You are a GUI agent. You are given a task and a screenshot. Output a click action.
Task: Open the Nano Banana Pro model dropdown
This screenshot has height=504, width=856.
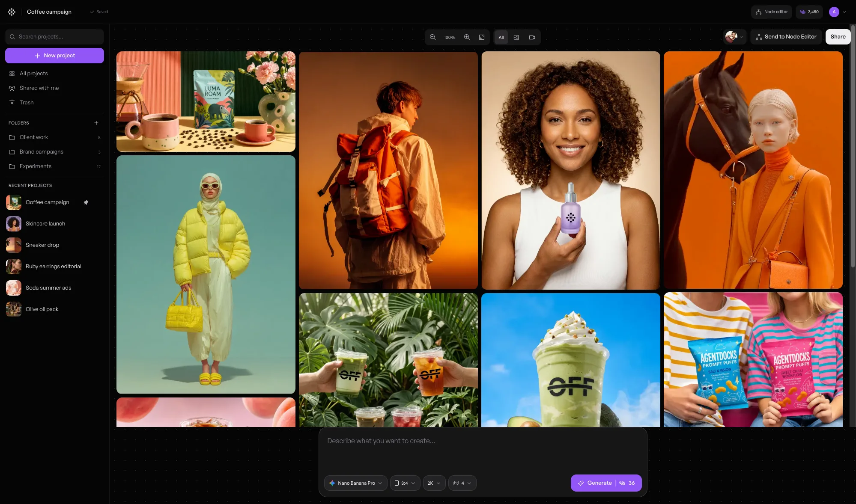pos(355,483)
